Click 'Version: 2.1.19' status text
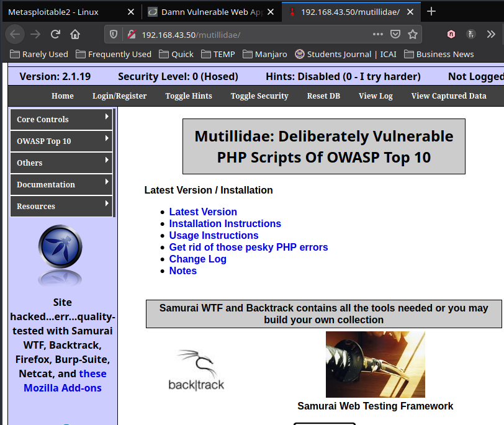 55,76
